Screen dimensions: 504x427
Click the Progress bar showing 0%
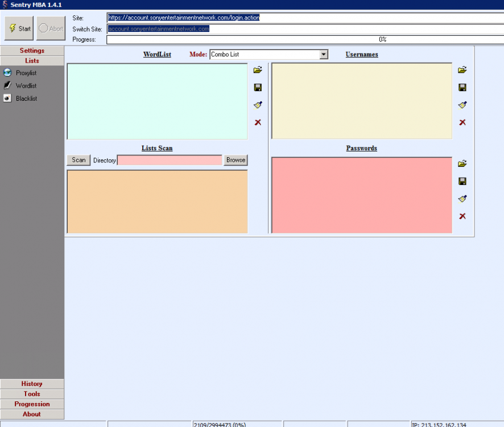pyautogui.click(x=305, y=40)
